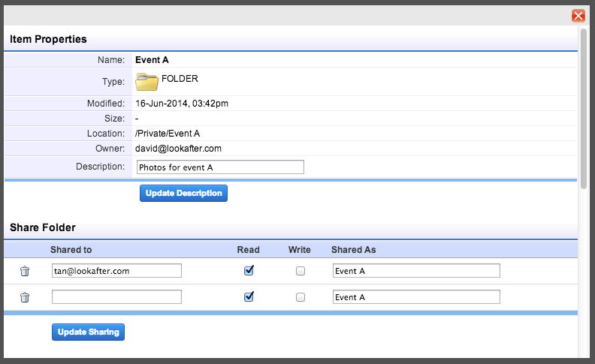595x364 pixels.
Task: Uncheck Read in the empty share row
Action: tap(249, 297)
